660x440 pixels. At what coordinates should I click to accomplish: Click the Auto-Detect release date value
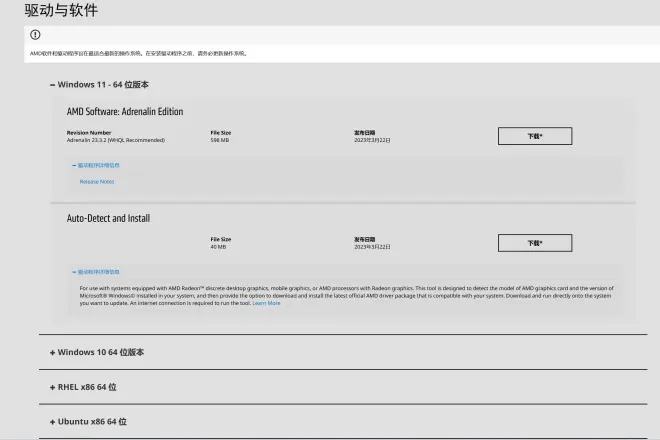coord(372,247)
